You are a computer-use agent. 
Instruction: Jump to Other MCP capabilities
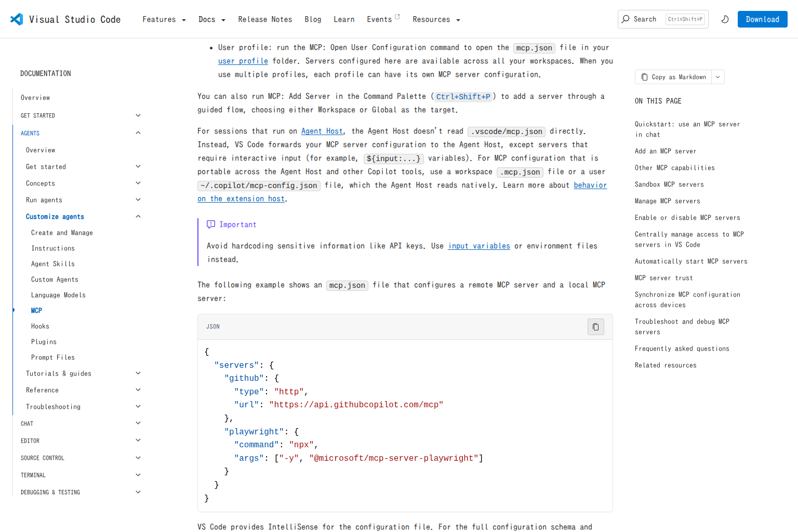675,168
